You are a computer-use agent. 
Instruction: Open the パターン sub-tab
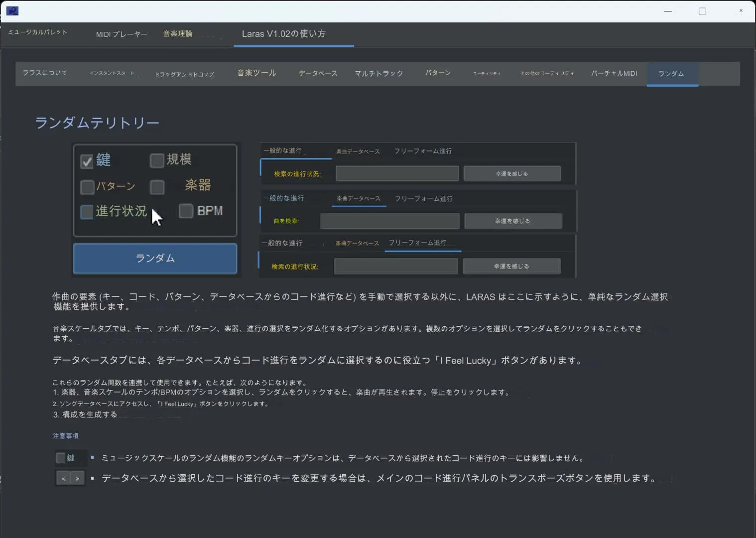438,73
